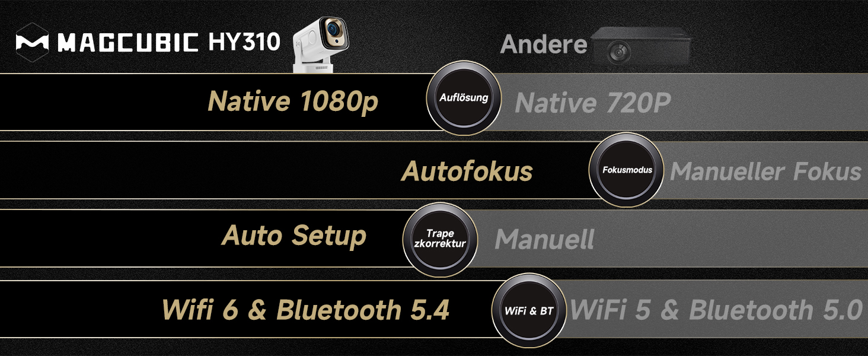
Task: Click WiFi 5 & Bluetooth 5.0 text
Action: tap(716, 310)
